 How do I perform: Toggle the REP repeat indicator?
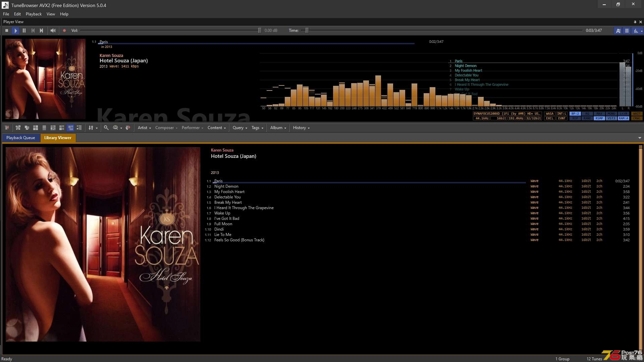(x=575, y=119)
